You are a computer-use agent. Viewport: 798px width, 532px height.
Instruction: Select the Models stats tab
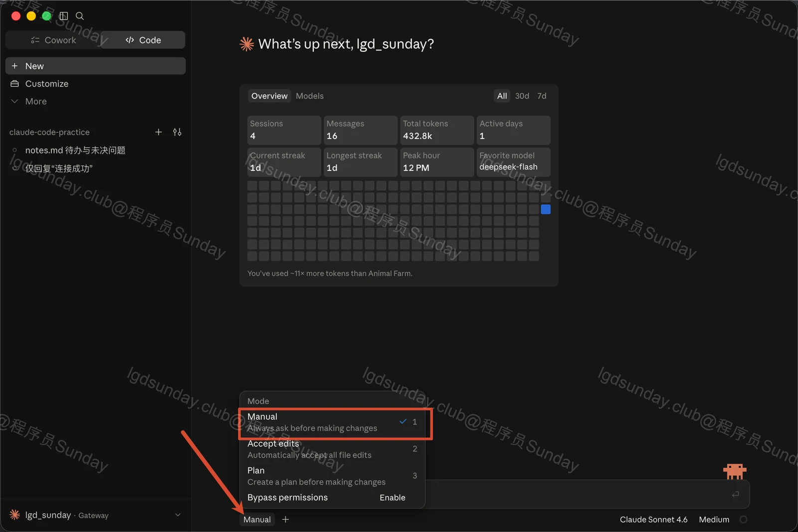[x=310, y=96]
